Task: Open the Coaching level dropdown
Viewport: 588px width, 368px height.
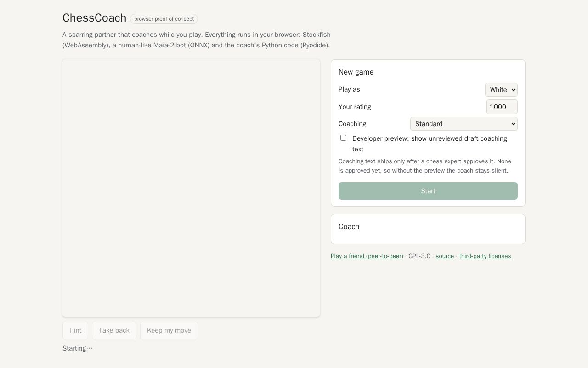Action: pyautogui.click(x=464, y=124)
